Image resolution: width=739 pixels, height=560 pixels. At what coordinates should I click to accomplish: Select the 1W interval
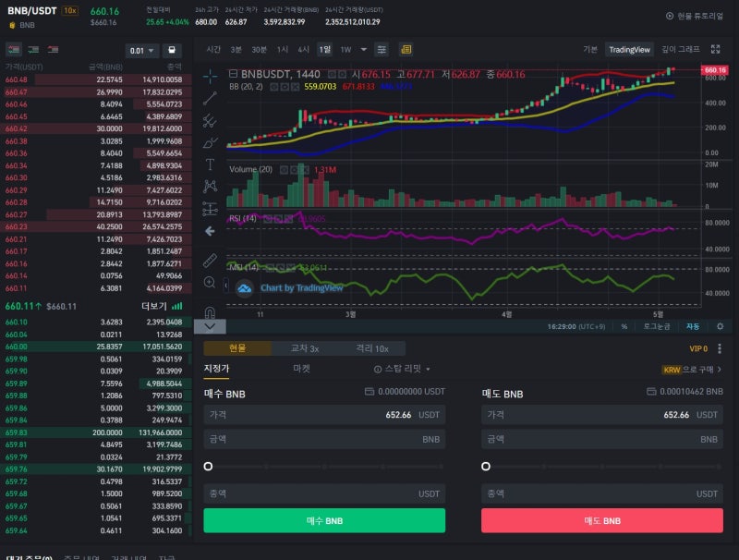click(x=345, y=50)
